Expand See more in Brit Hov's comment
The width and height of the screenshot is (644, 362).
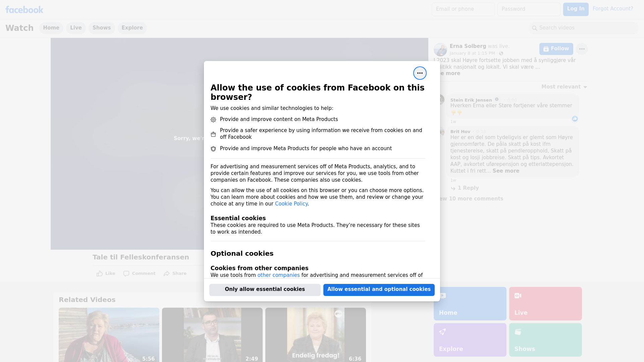click(x=506, y=171)
